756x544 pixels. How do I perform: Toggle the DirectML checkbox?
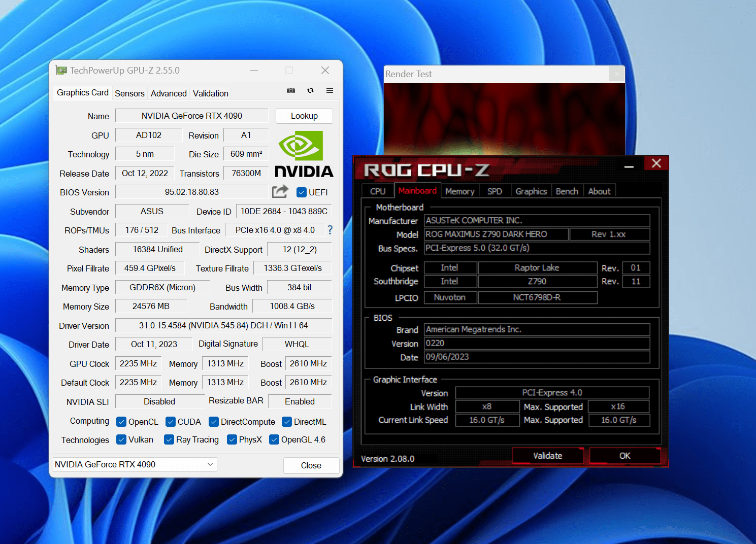287,422
